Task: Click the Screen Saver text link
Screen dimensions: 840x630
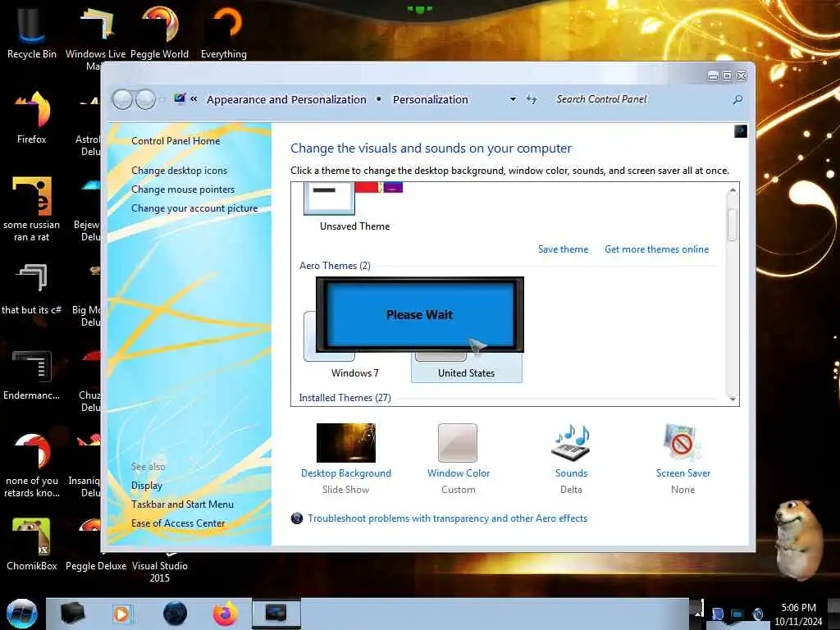Action: pyautogui.click(x=683, y=473)
